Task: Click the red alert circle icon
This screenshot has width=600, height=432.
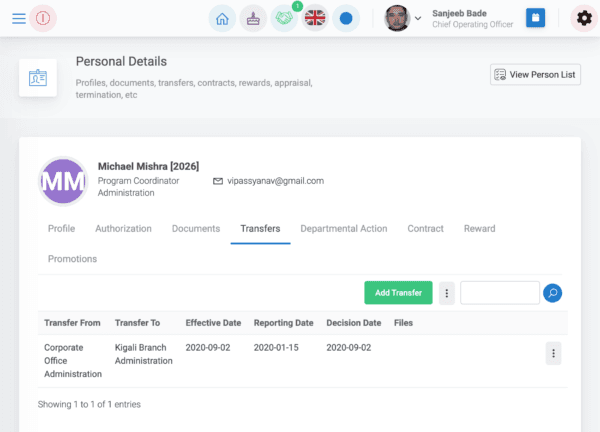Action: pos(43,18)
